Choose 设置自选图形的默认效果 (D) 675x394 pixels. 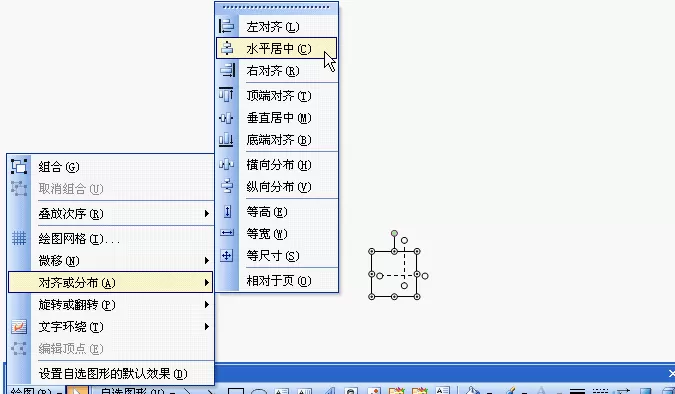tap(111, 374)
